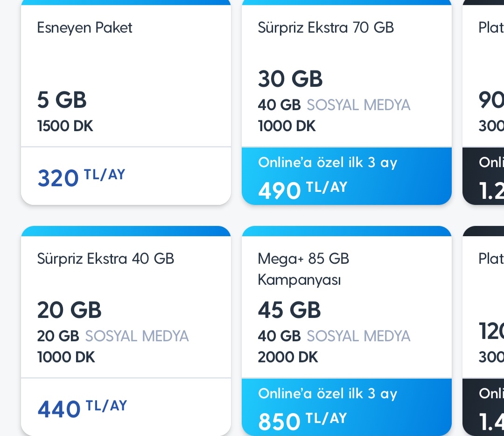
Task: Click the 30 GB data allowance
Action: tap(290, 79)
